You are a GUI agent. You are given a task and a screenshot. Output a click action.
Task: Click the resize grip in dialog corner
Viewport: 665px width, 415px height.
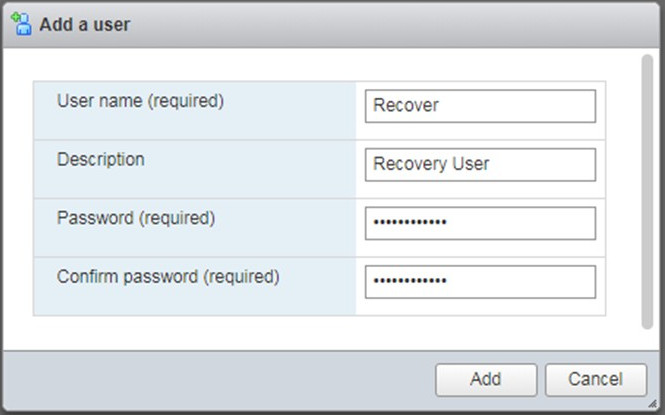[651, 402]
